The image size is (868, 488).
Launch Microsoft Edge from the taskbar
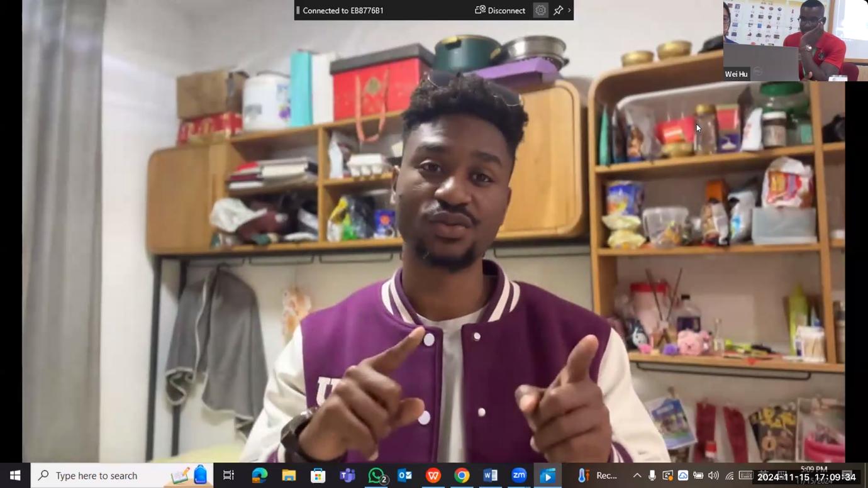click(x=259, y=475)
